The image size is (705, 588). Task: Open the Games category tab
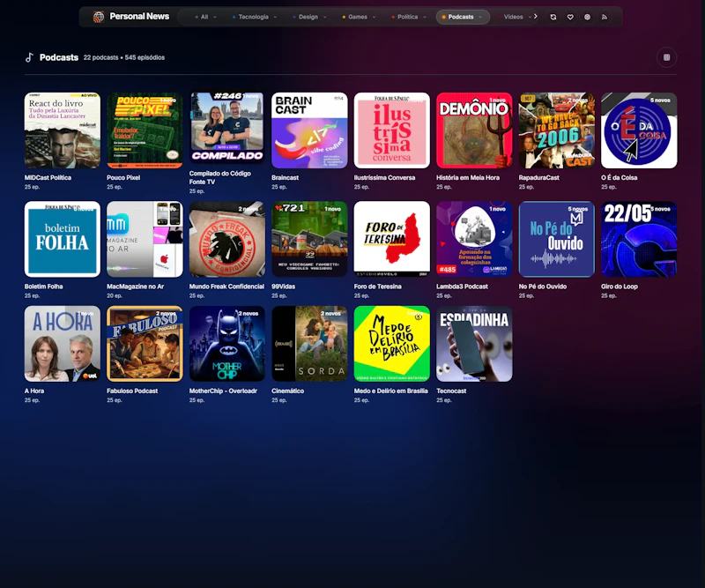[358, 17]
